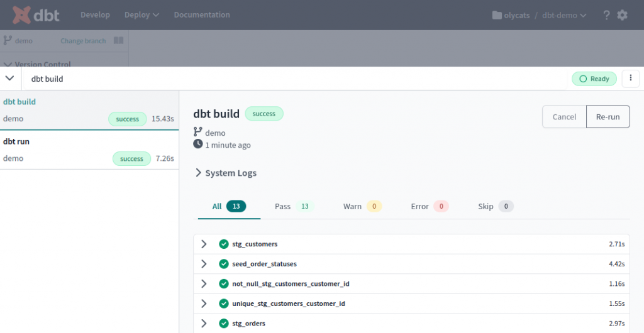Click the 2.71s duration of stg_customers
Screen dimensions: 644x333
[x=617, y=244]
